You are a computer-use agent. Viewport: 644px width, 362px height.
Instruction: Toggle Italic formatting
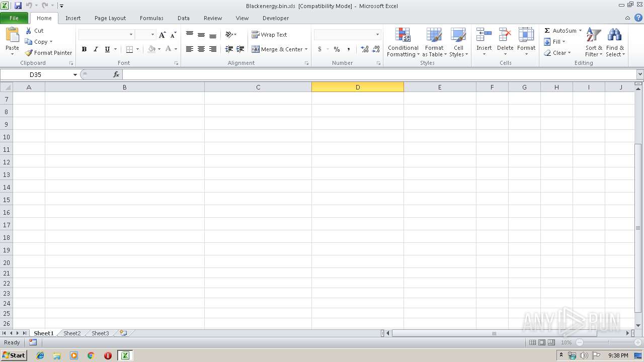coord(96,49)
